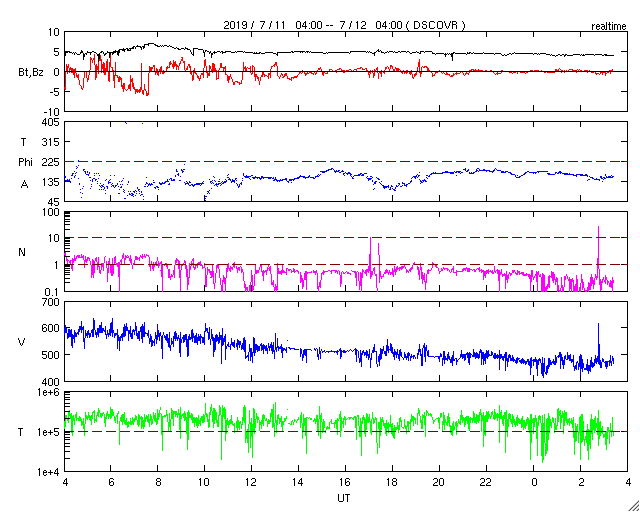Select the "V" velocity axis label
Image resolution: width=640 pixels, height=512 pixels.
coord(22,342)
